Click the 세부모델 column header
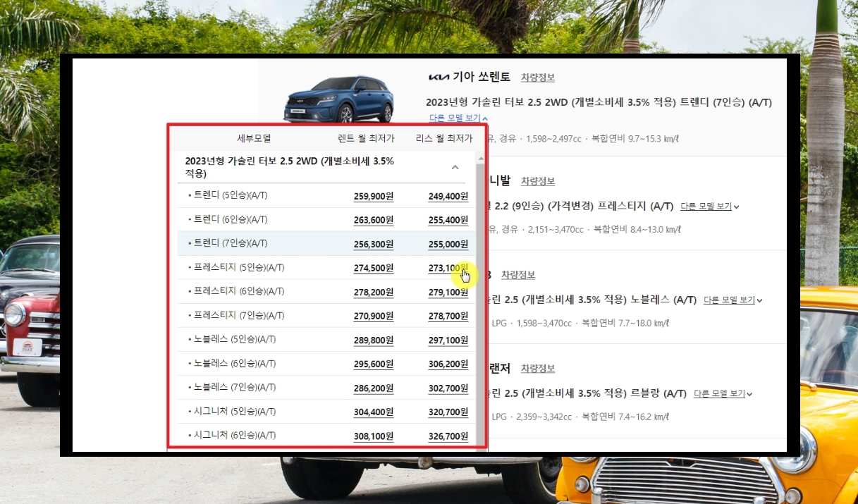 coord(254,139)
